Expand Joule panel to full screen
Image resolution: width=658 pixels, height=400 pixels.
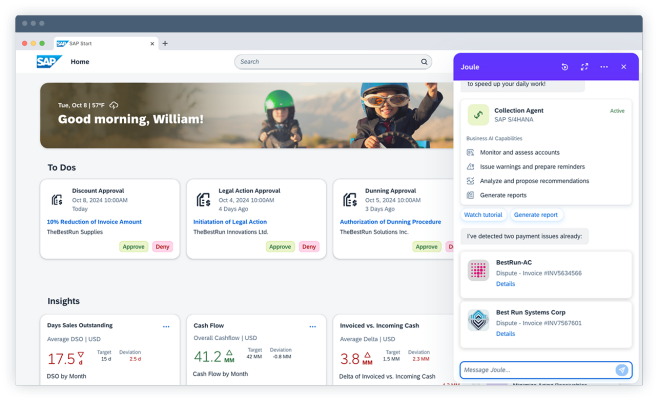(x=584, y=67)
